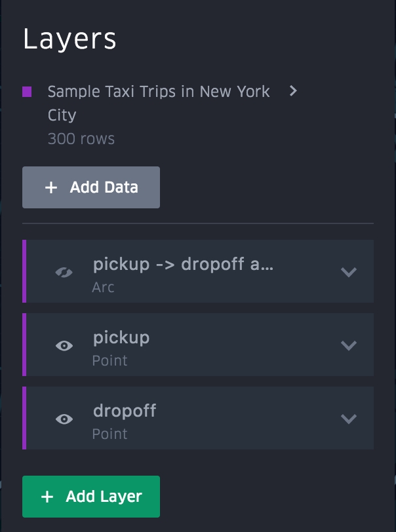Image resolution: width=396 pixels, height=532 pixels.
Task: Click the Arc type label
Action: (104, 287)
